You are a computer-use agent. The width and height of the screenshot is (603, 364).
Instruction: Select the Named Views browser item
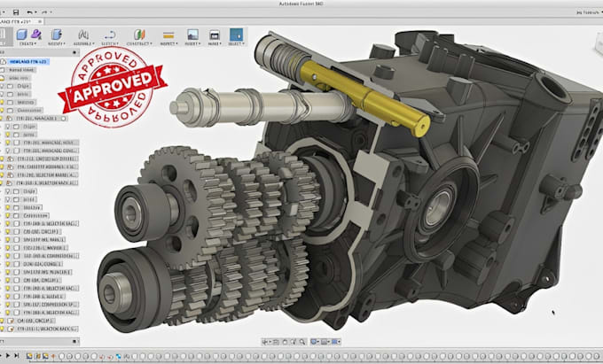22,70
